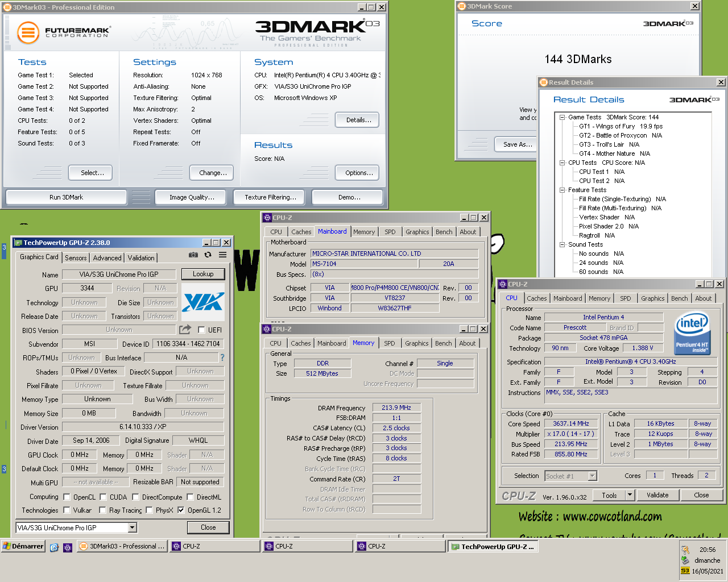Image resolution: width=728 pixels, height=582 pixels.
Task: Toggle DirectML checkbox
Action: (191, 497)
